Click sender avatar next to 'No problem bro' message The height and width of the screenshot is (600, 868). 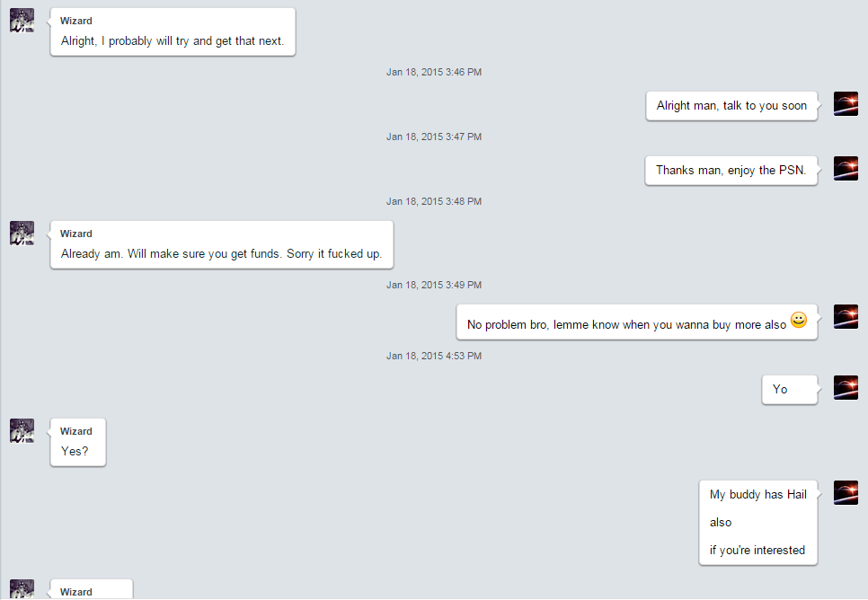[x=846, y=316]
